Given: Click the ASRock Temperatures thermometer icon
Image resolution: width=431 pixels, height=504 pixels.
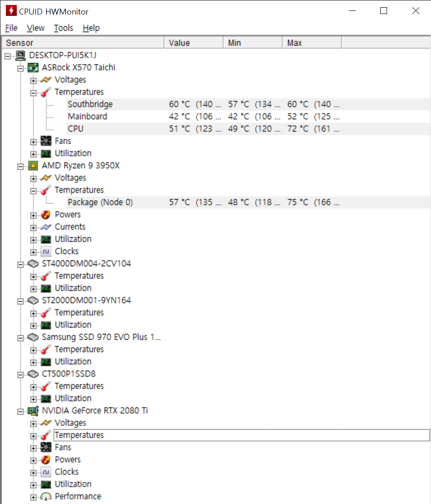Looking at the screenshot, I should tap(46, 92).
